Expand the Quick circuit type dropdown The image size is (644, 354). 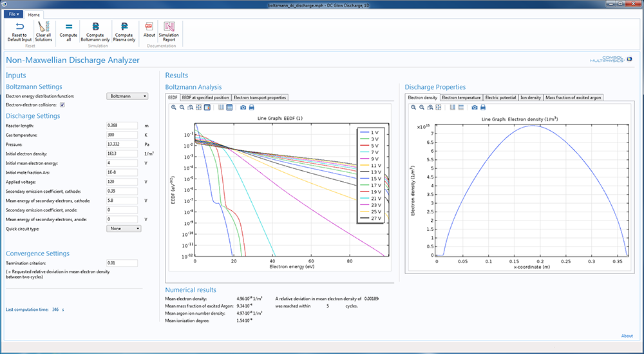click(124, 228)
